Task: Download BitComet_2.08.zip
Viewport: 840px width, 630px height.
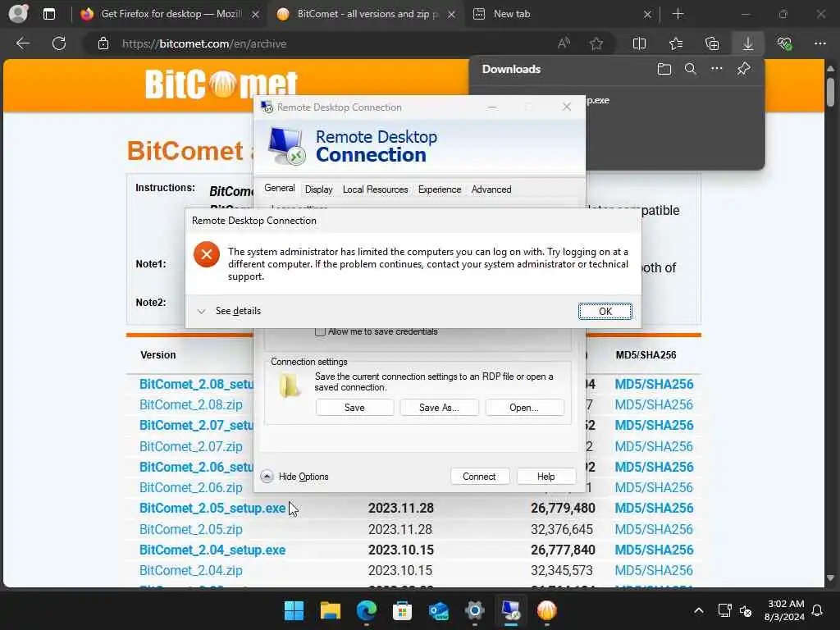Action: point(190,404)
